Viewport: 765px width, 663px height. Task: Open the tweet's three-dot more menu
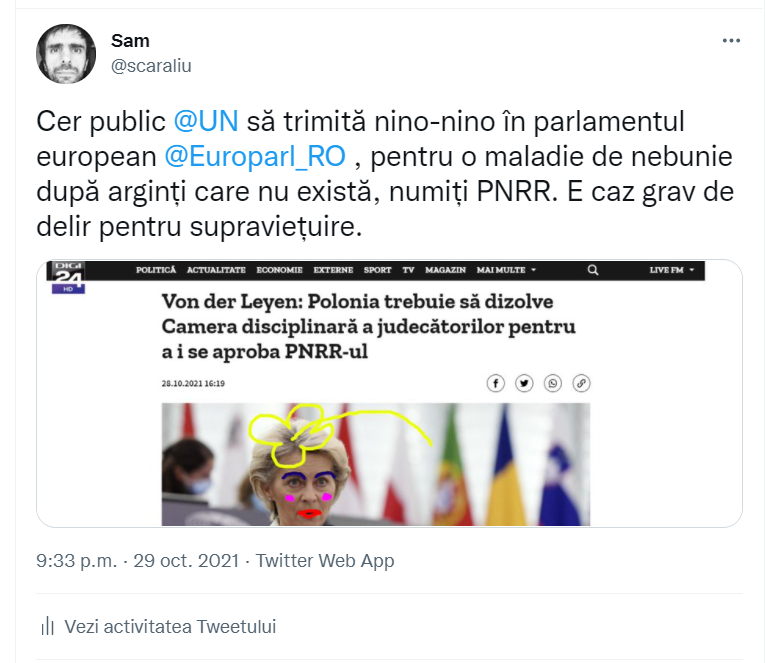[x=731, y=40]
